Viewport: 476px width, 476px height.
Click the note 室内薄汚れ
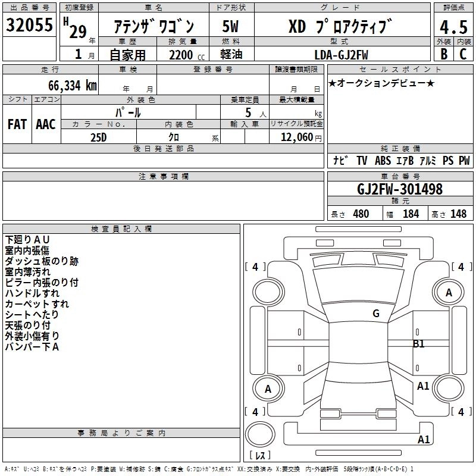coord(27,272)
